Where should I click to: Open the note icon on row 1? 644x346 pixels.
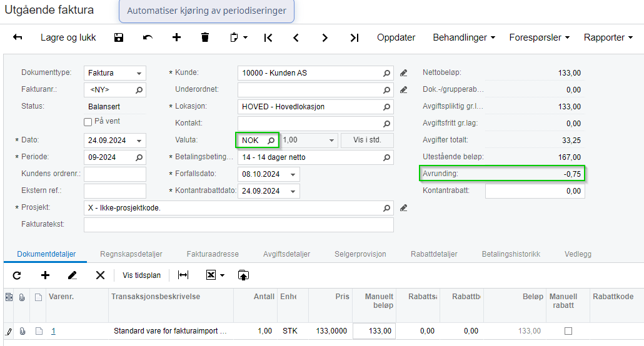(39, 331)
